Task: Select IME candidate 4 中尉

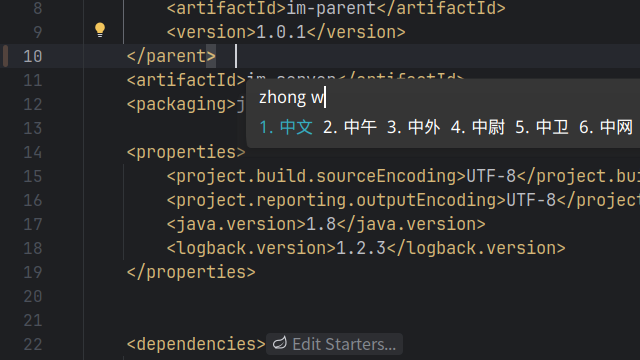Action: click(x=478, y=127)
